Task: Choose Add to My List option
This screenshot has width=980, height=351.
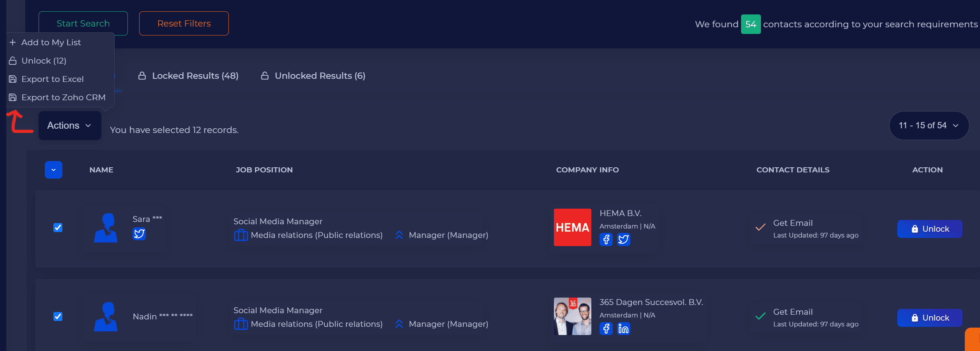Action: tap(51, 43)
